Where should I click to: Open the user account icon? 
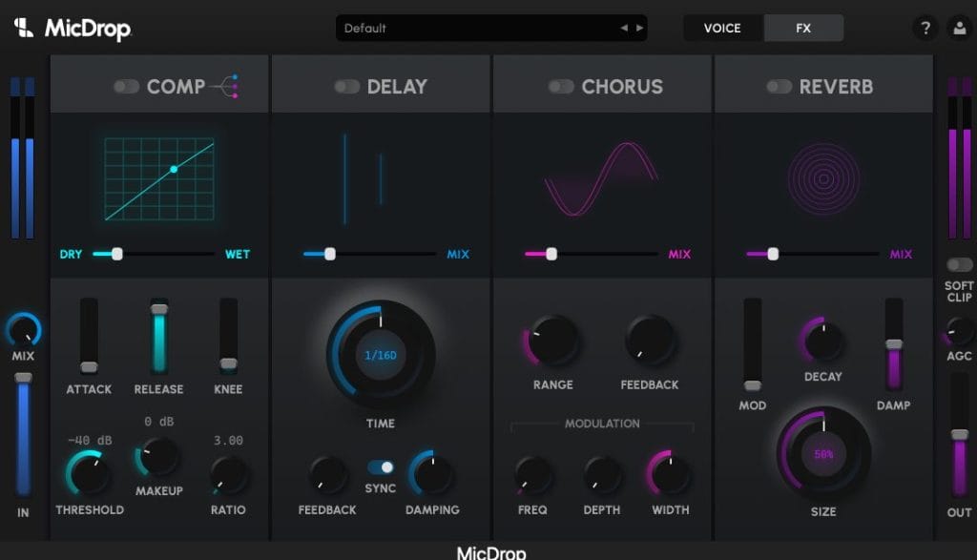point(959,29)
